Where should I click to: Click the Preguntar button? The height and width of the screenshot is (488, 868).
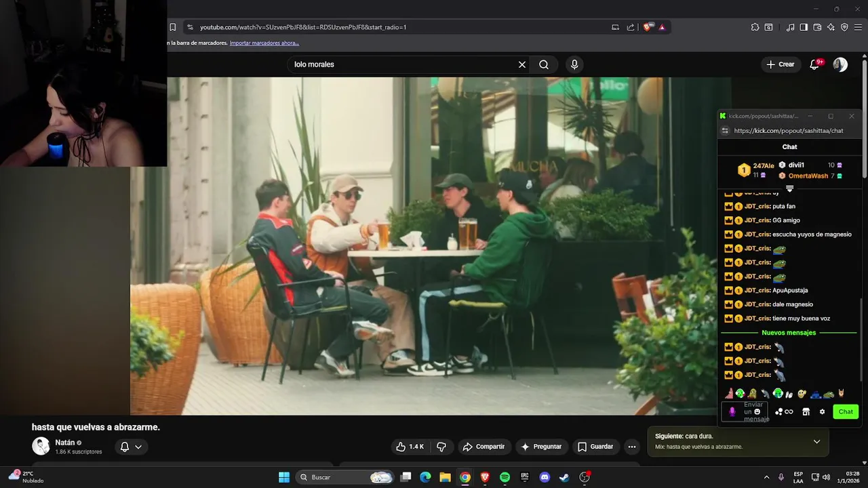[540, 447]
